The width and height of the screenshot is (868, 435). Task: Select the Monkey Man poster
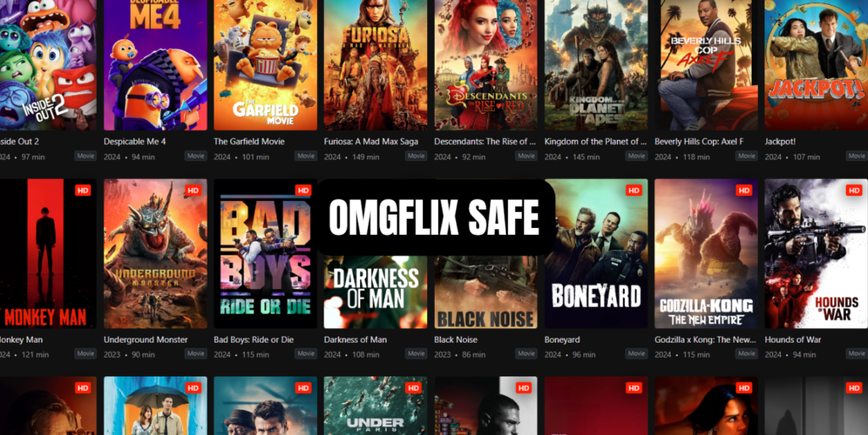pyautogui.click(x=48, y=254)
